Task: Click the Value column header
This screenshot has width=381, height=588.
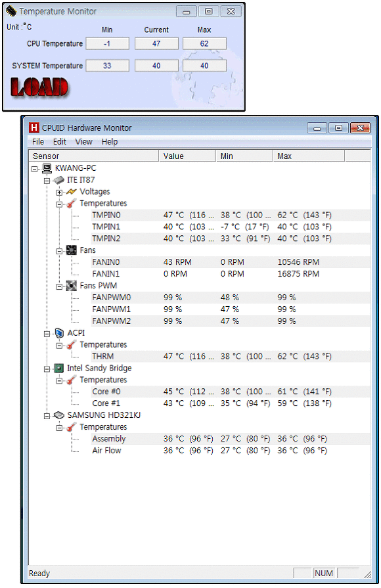Action: 187,156
